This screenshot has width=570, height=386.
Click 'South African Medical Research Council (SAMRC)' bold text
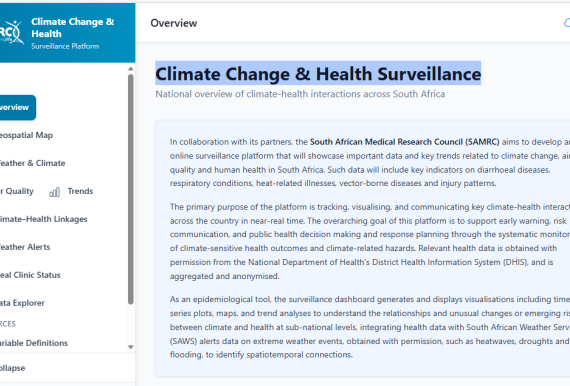[x=405, y=142]
